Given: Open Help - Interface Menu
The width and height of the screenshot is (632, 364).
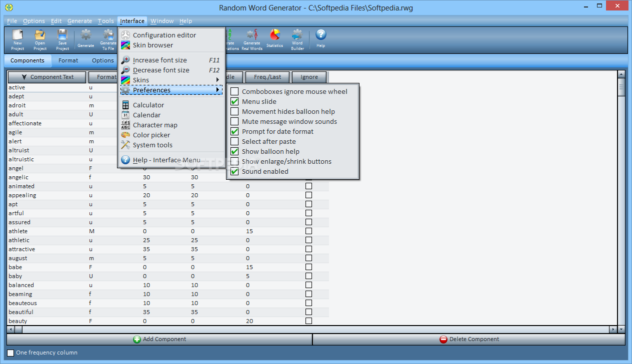Looking at the screenshot, I should [171, 160].
